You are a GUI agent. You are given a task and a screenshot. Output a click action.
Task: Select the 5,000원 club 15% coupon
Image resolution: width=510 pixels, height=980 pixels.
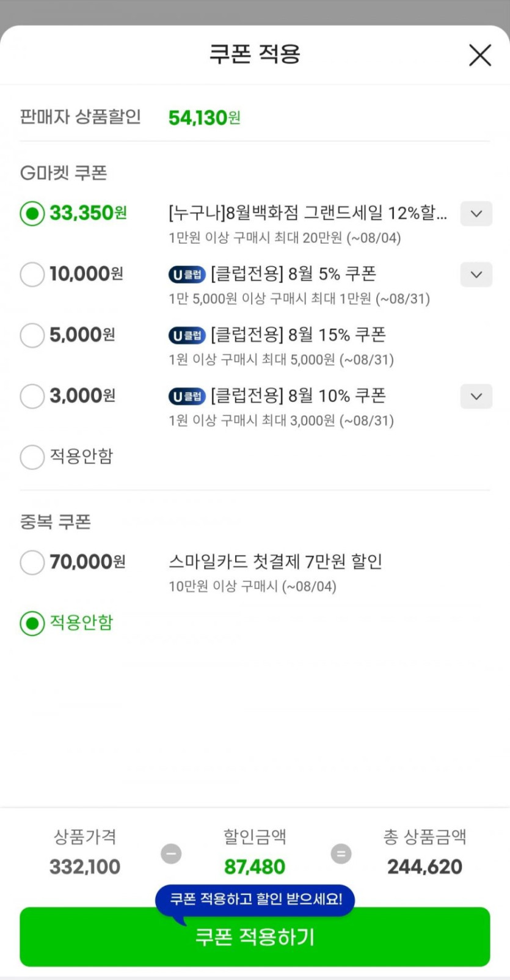tap(32, 335)
